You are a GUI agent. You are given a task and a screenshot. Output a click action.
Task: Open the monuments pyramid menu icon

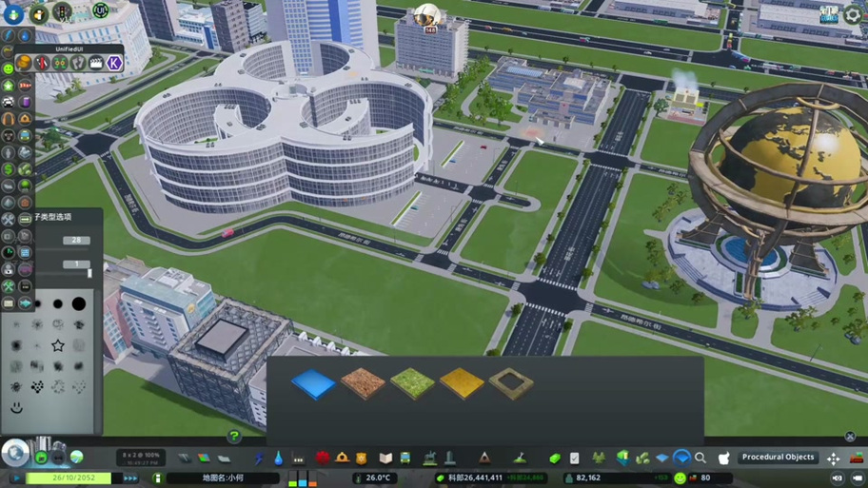click(484, 458)
